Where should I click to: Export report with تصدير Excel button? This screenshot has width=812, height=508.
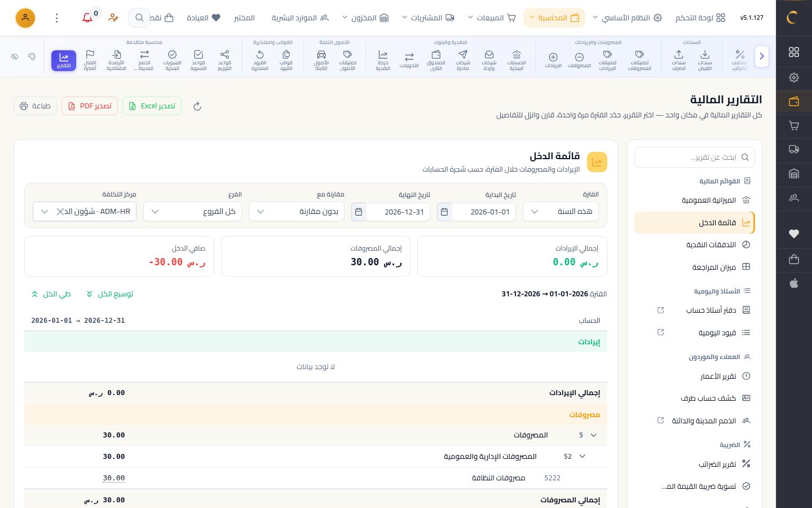click(152, 106)
